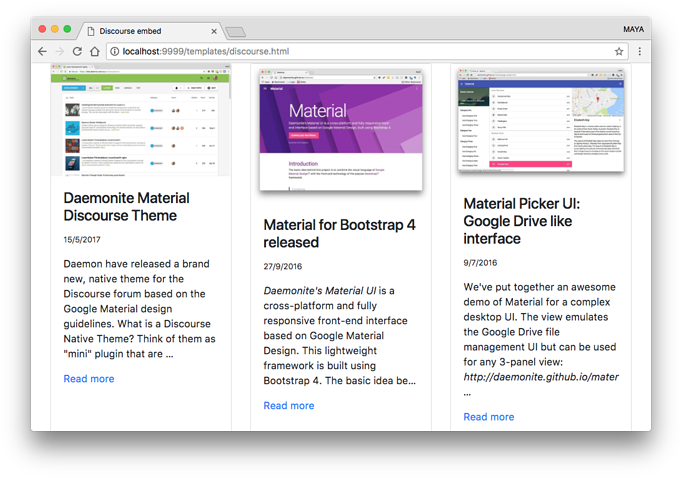Click Read more under Material Picker UI

(x=489, y=417)
